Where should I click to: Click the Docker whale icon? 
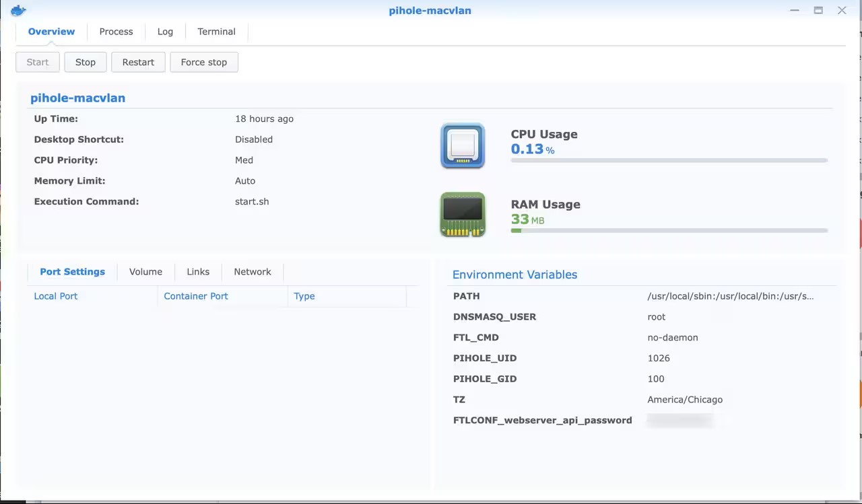click(x=18, y=10)
